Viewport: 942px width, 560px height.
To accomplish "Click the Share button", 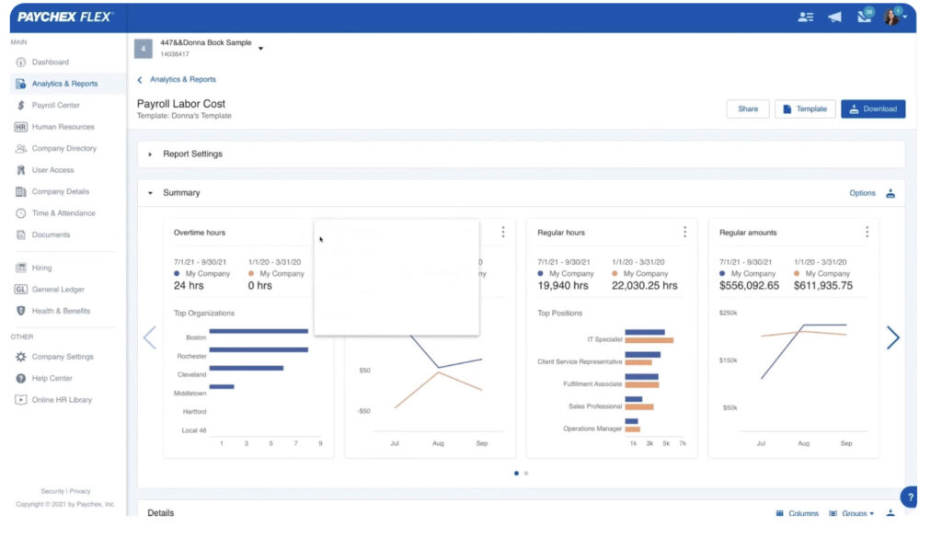I will click(748, 109).
